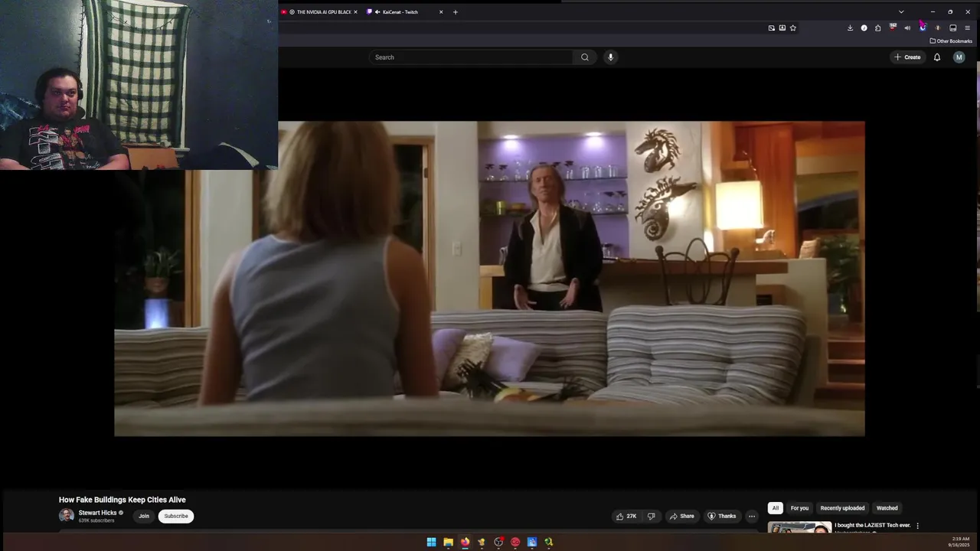Click the YouTube search magnifier button
This screenshot has width=980, height=551.
click(585, 57)
